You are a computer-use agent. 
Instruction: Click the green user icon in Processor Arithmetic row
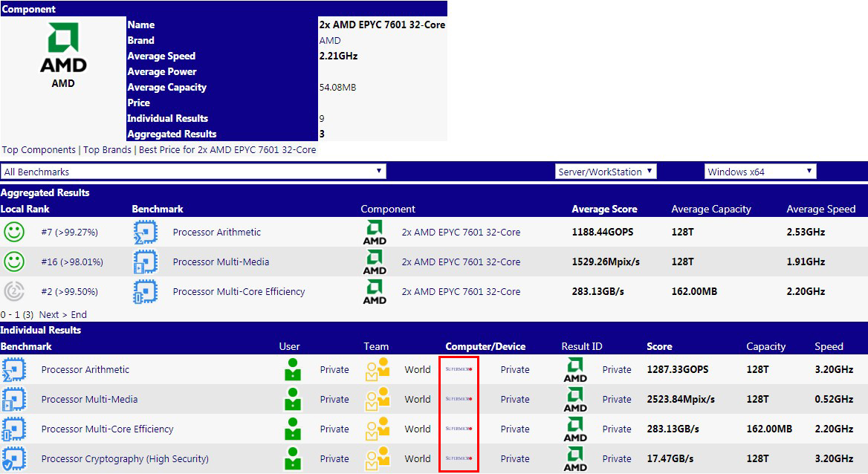293,369
